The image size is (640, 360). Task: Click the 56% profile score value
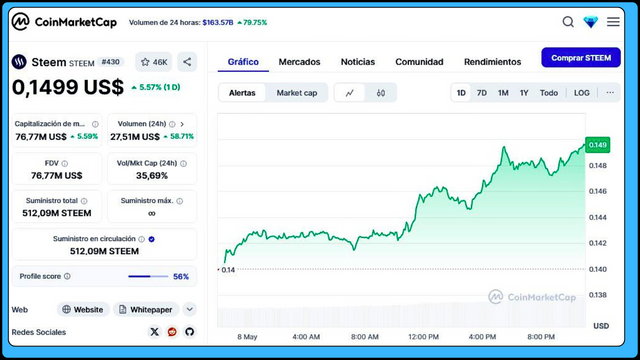click(181, 276)
